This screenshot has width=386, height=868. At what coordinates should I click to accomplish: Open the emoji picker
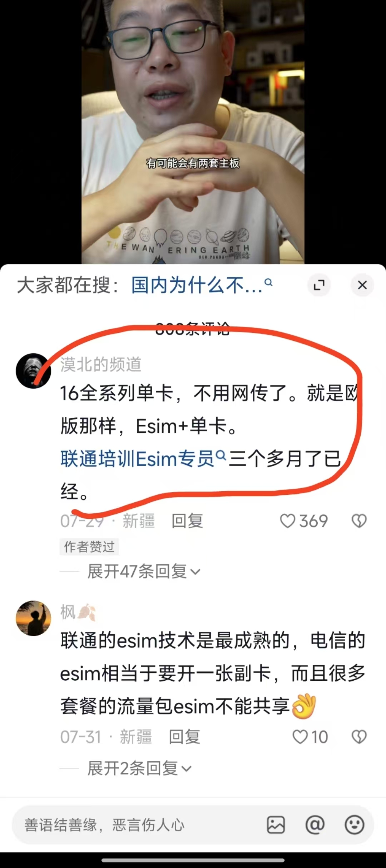click(x=354, y=825)
